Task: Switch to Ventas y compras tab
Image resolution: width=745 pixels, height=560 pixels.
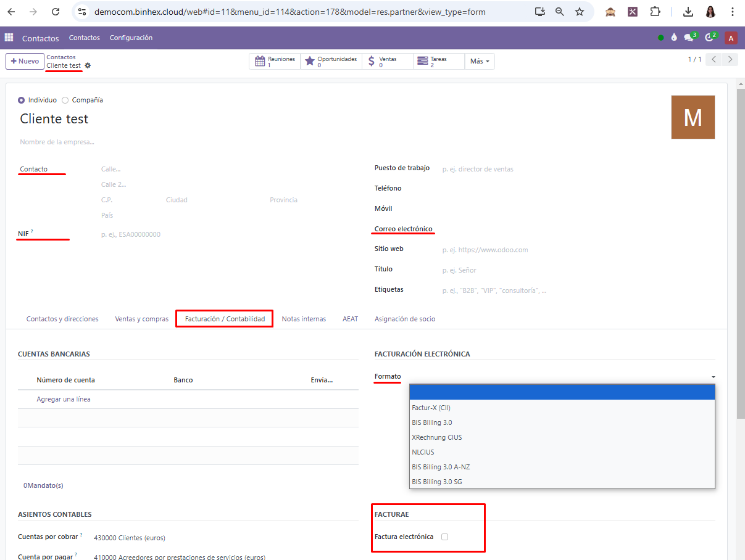Action: [x=141, y=319]
